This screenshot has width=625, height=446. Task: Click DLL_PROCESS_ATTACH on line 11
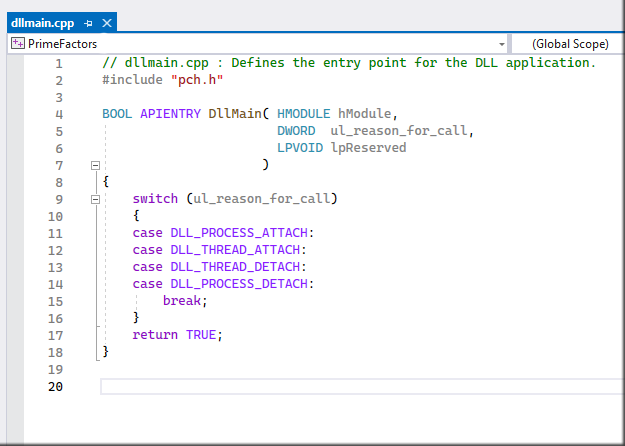click(x=239, y=233)
